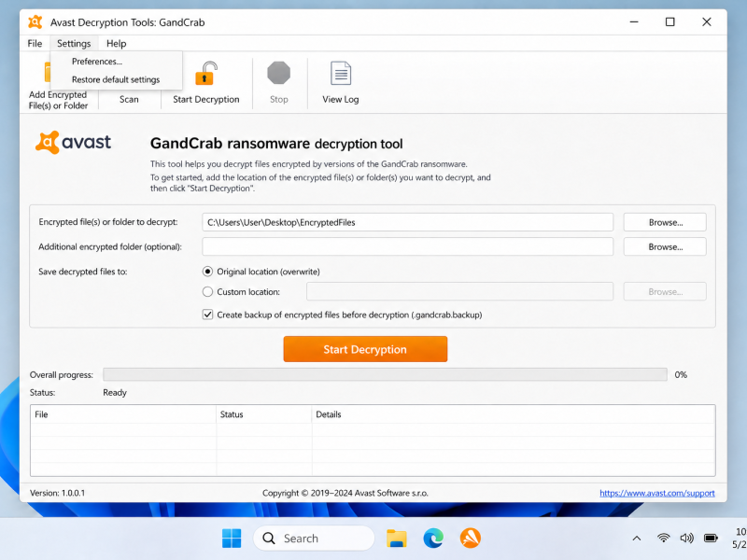
Task: Browse for the additional encrypted folder
Action: point(665,246)
